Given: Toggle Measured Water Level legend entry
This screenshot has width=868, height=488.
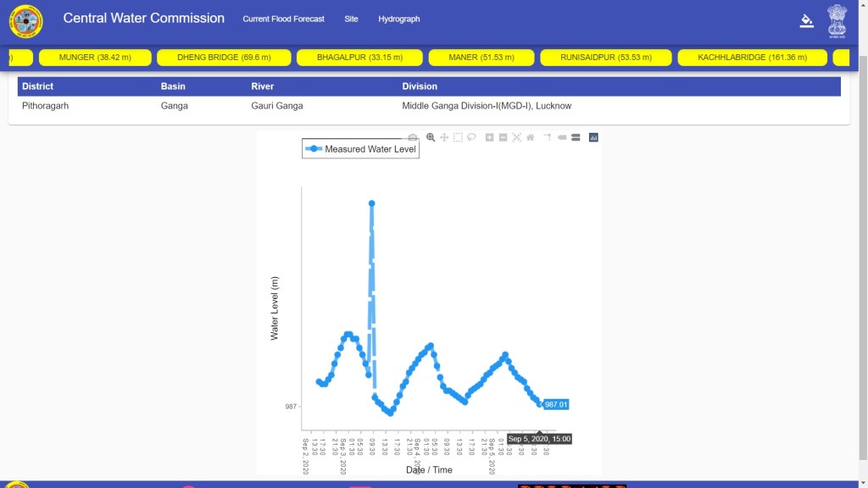Looking at the screenshot, I should [360, 149].
